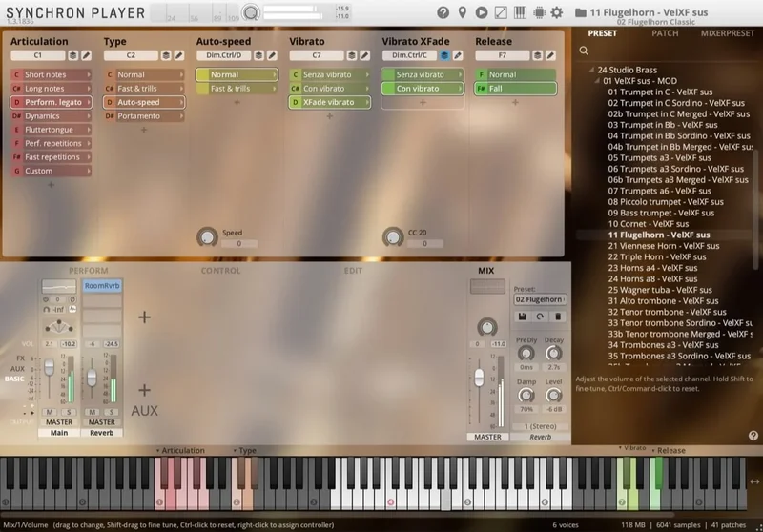763x532 pixels.
Task: Switch to the MIX tab
Action: [x=485, y=271]
